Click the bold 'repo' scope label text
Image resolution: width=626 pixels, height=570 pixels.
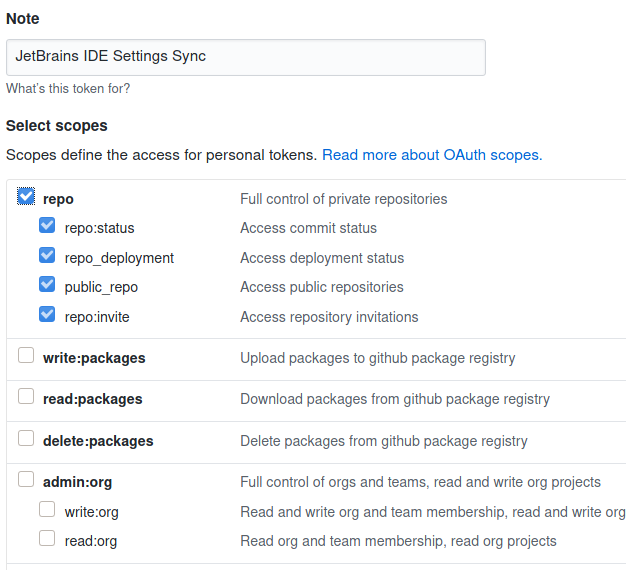pyautogui.click(x=58, y=199)
